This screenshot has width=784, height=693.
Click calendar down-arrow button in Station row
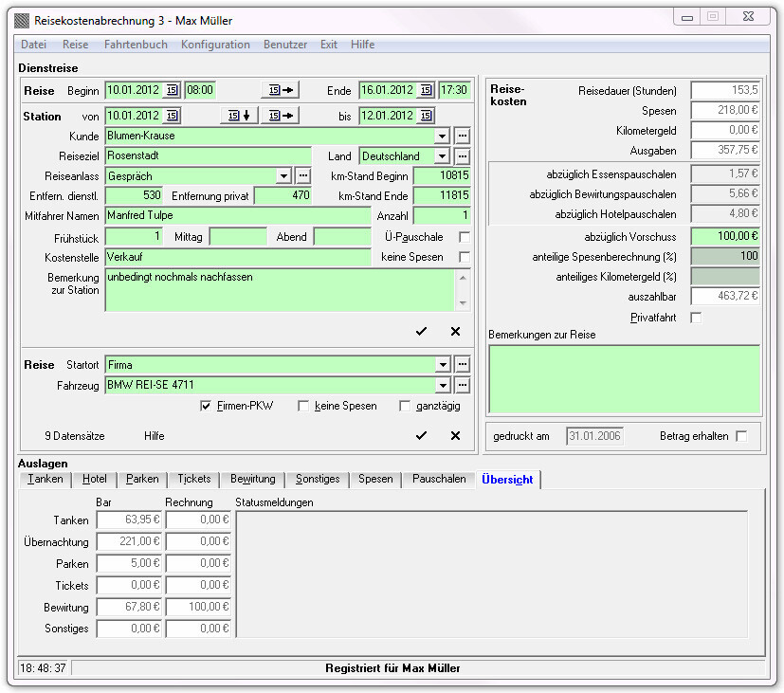pos(239,116)
